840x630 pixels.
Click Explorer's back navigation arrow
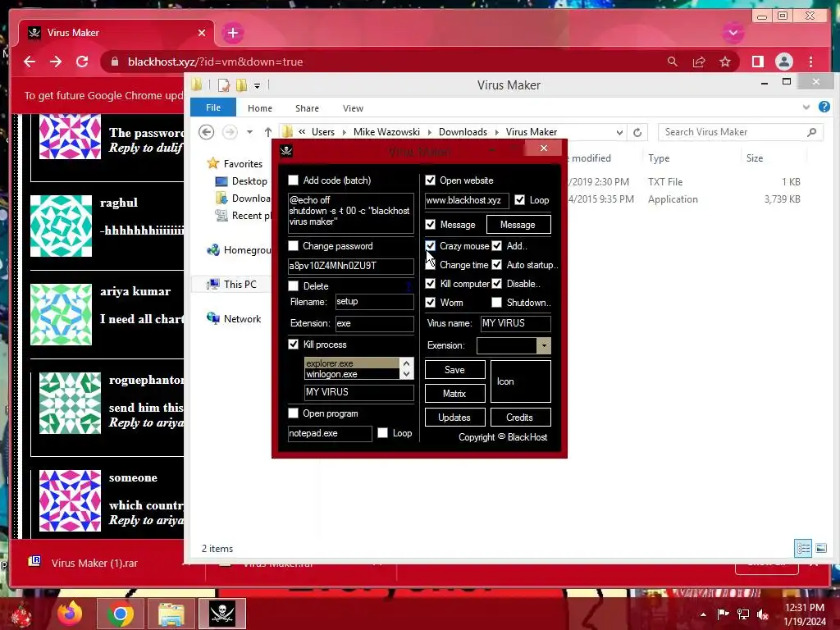[x=206, y=132]
